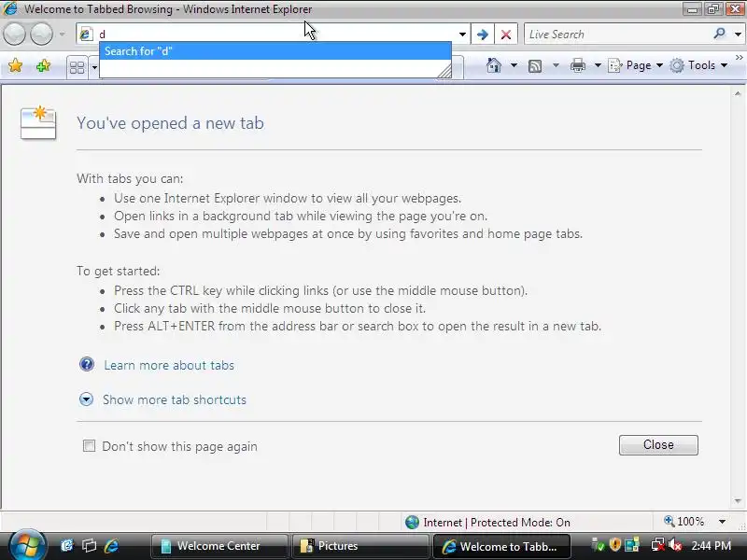Click the tab shortcuts expander arrow
Screen dimensions: 747x560
pyautogui.click(x=86, y=399)
